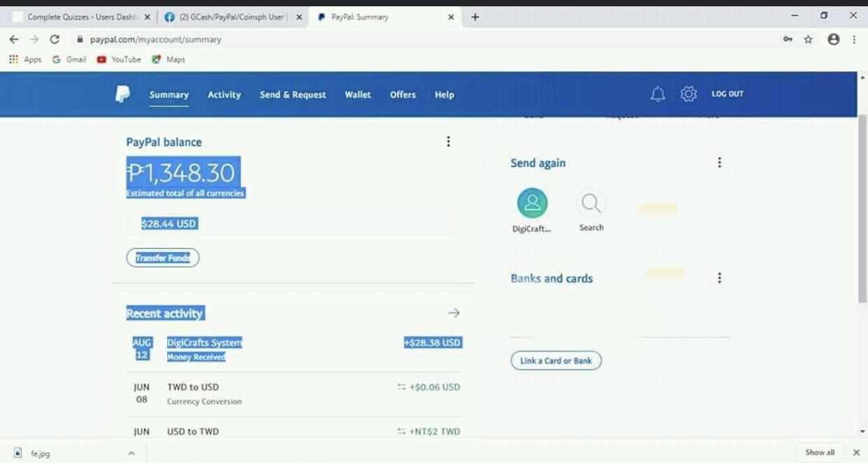868x463 pixels.
Task: Open the Offers menu item
Action: click(403, 95)
